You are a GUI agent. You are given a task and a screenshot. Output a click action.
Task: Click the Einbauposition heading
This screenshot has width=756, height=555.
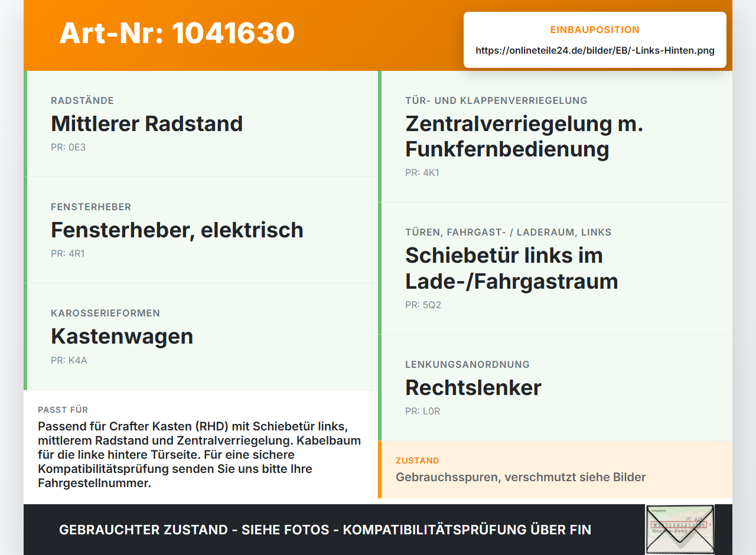pyautogui.click(x=595, y=30)
